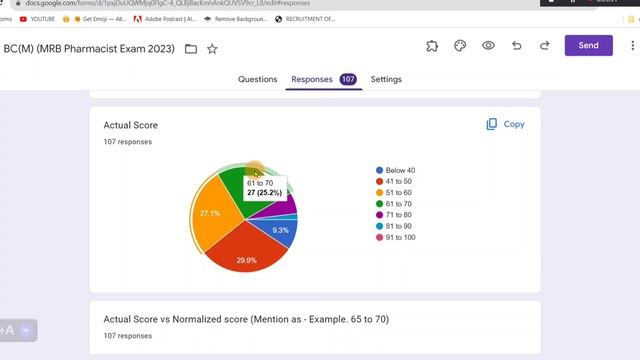Open the RECRUITMENT OF bookmark

click(x=305, y=19)
